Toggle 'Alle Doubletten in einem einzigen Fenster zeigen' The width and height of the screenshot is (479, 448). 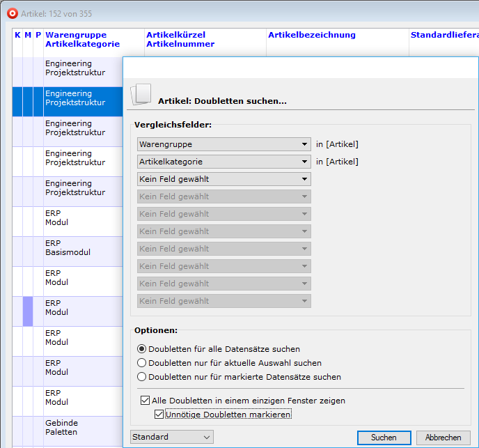pyautogui.click(x=145, y=401)
